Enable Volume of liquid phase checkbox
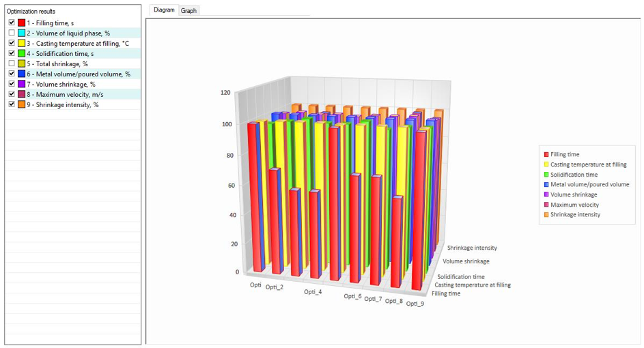The width and height of the screenshot is (644, 348). point(12,33)
